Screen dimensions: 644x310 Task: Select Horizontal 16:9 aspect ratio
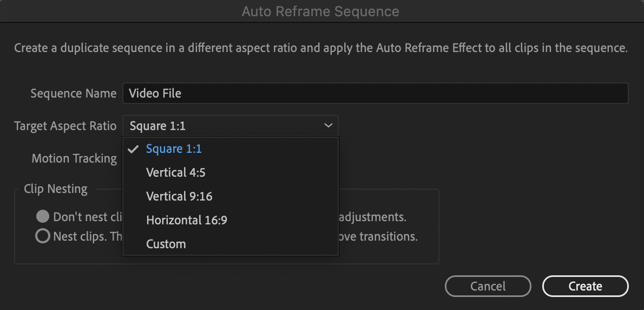coord(187,220)
